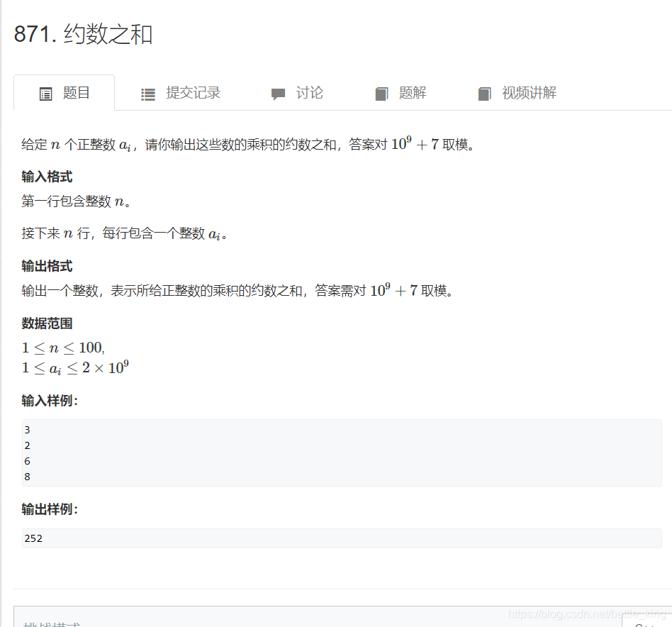Click the book icon beside 视频讲解
The width and height of the screenshot is (672, 627).
pyautogui.click(x=484, y=94)
